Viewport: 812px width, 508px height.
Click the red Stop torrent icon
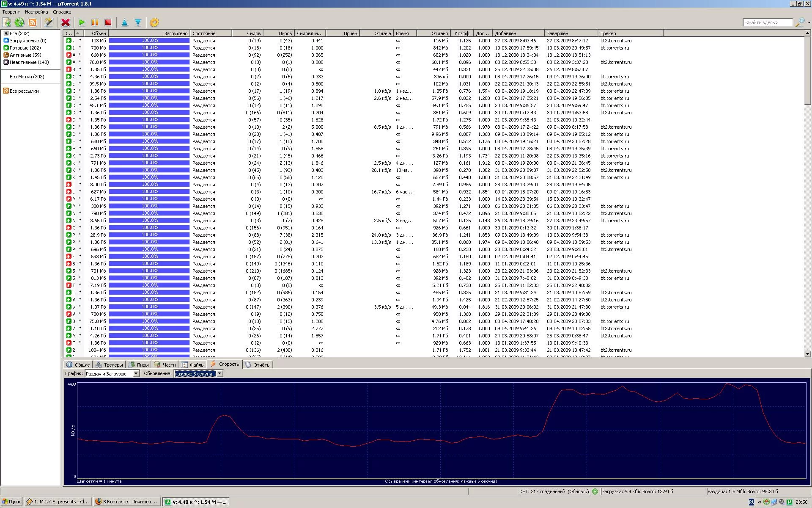click(108, 22)
